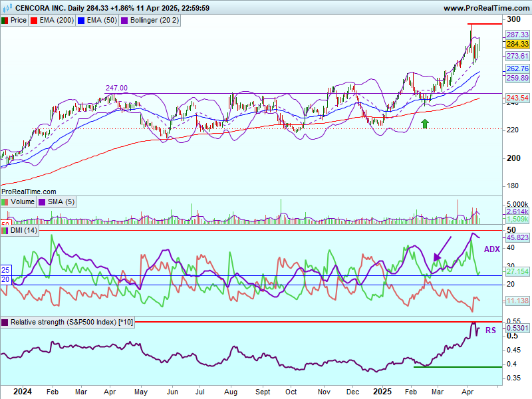Click the green upward arrow marker on chart

424,124
